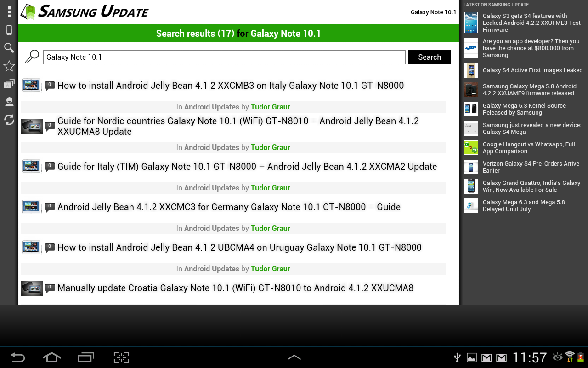This screenshot has width=588, height=368.
Task: Tap Tudor Graur author under first result
Action: (271, 107)
